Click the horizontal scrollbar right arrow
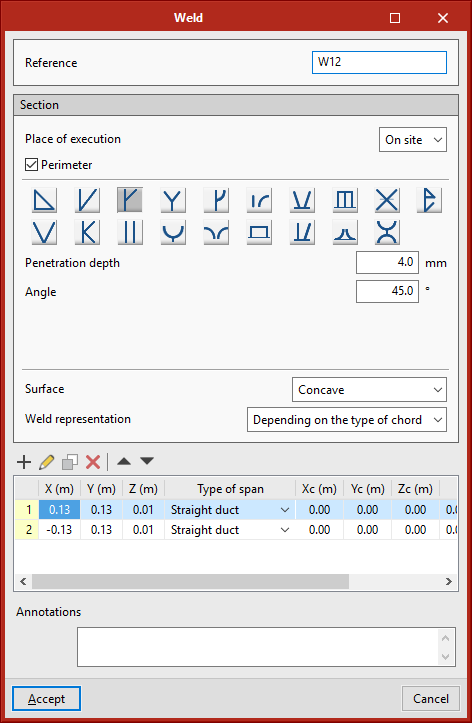The height and width of the screenshot is (723, 472). coord(448,581)
